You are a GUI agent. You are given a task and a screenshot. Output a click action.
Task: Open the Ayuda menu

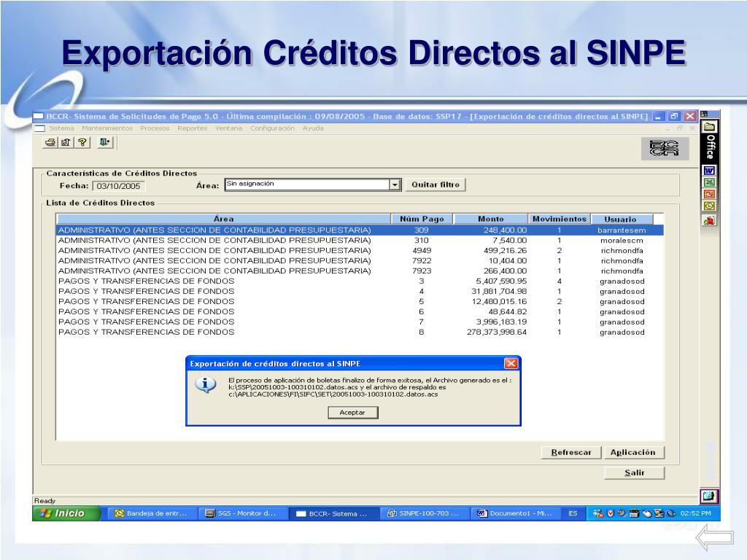tap(313, 128)
